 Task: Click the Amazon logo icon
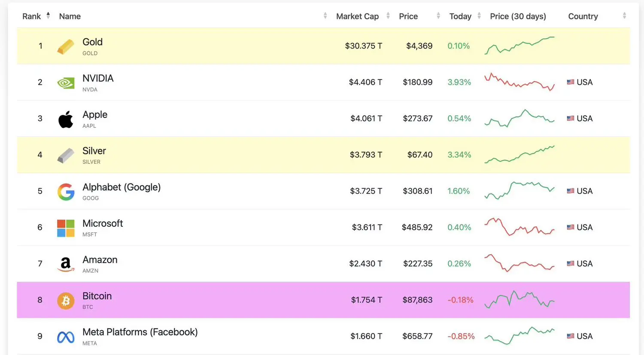click(x=66, y=264)
